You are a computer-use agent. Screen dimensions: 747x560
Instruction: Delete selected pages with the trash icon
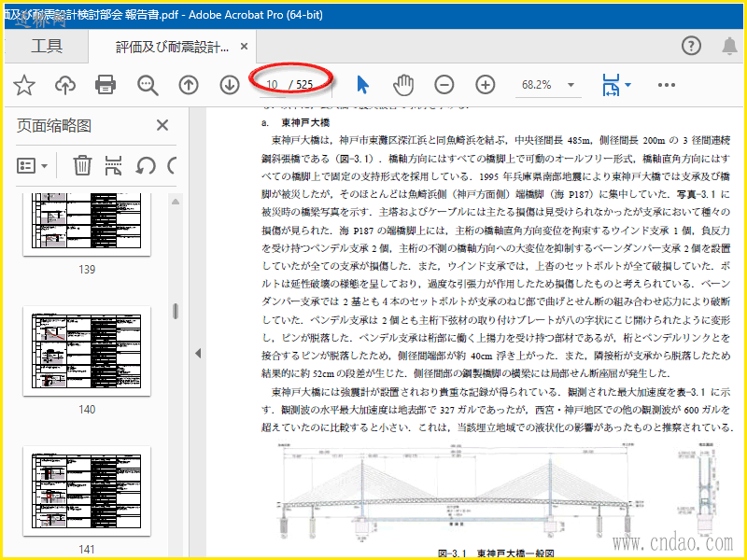(82, 166)
